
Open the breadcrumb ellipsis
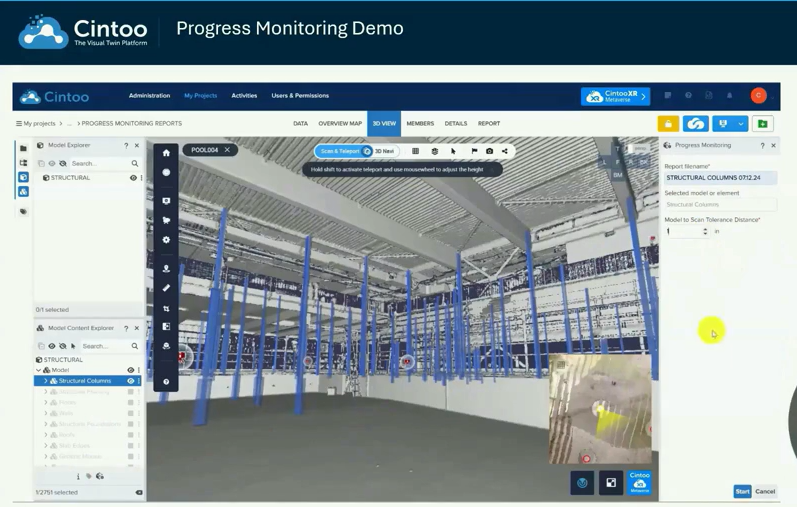coord(70,124)
